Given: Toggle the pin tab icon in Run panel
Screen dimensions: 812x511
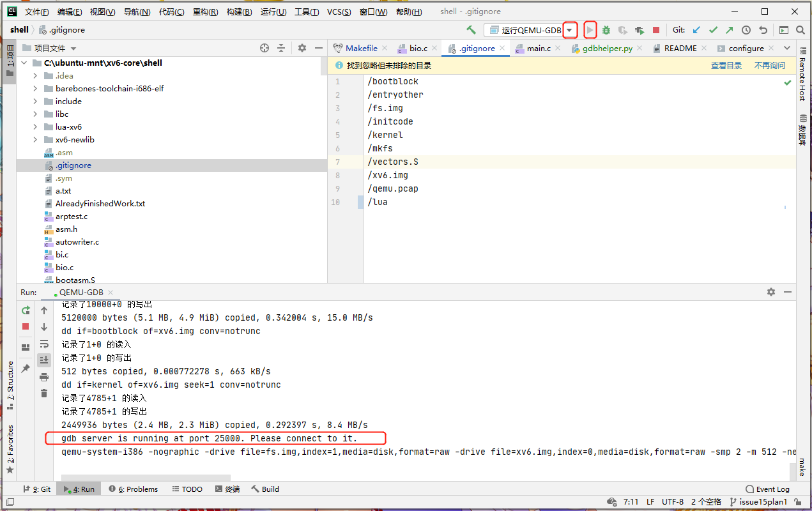Looking at the screenshot, I should pyautogui.click(x=26, y=369).
